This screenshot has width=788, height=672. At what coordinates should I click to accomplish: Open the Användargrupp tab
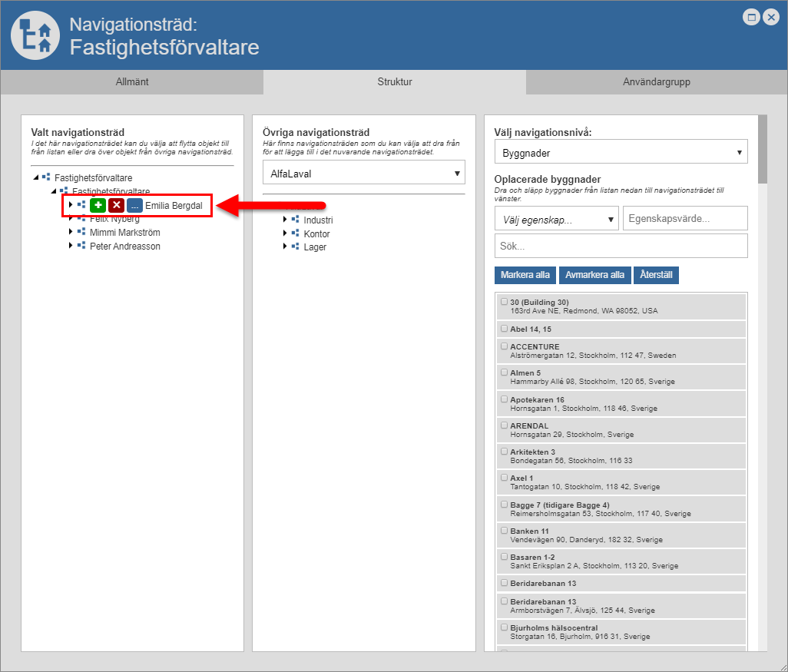(x=656, y=81)
